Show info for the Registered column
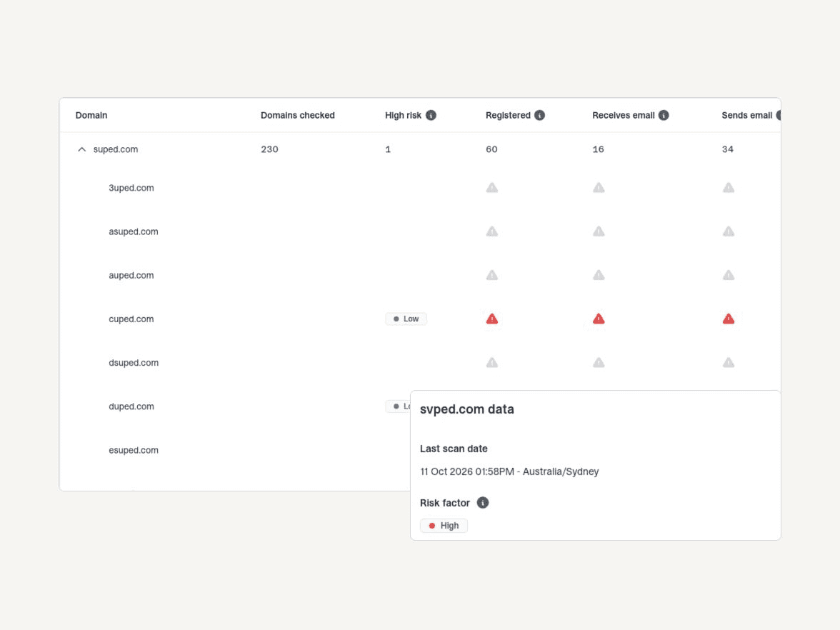The width and height of the screenshot is (840, 630). [539, 115]
